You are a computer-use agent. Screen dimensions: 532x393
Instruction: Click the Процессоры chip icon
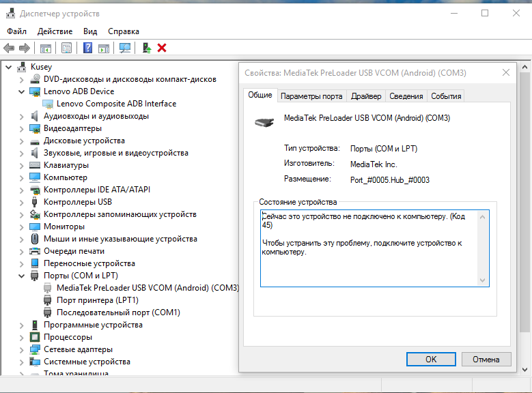tap(35, 337)
